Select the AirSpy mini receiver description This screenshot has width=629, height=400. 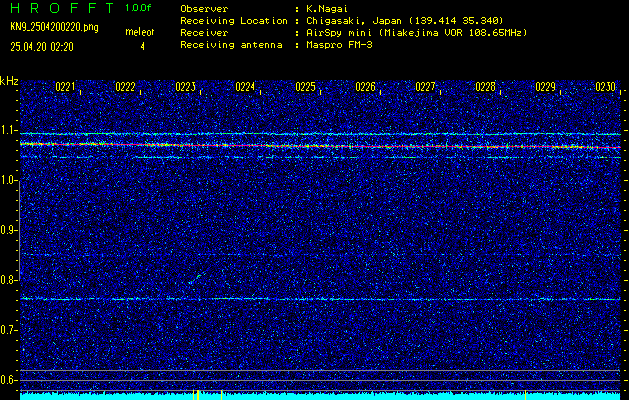[416, 33]
